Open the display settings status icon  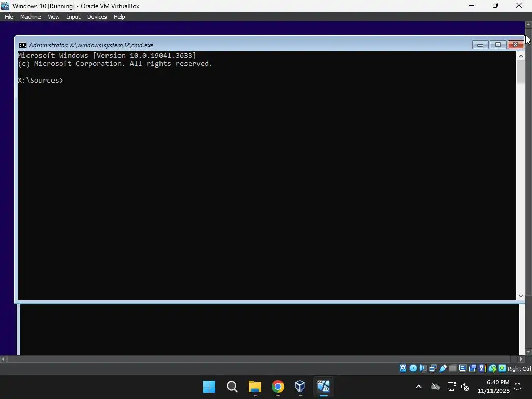462,368
